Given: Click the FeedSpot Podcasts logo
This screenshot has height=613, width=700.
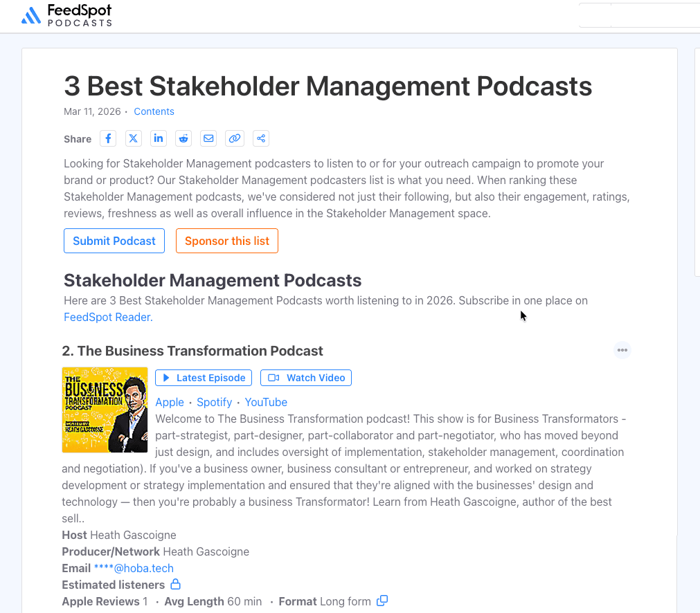Looking at the screenshot, I should (x=66, y=15).
